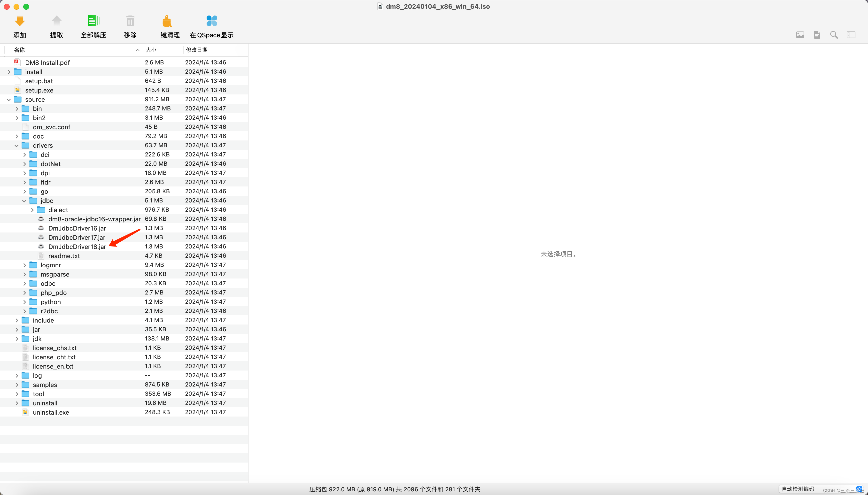The height and width of the screenshot is (495, 868).
Task: Click the 353.6 MB size cell
Action: 158,394
